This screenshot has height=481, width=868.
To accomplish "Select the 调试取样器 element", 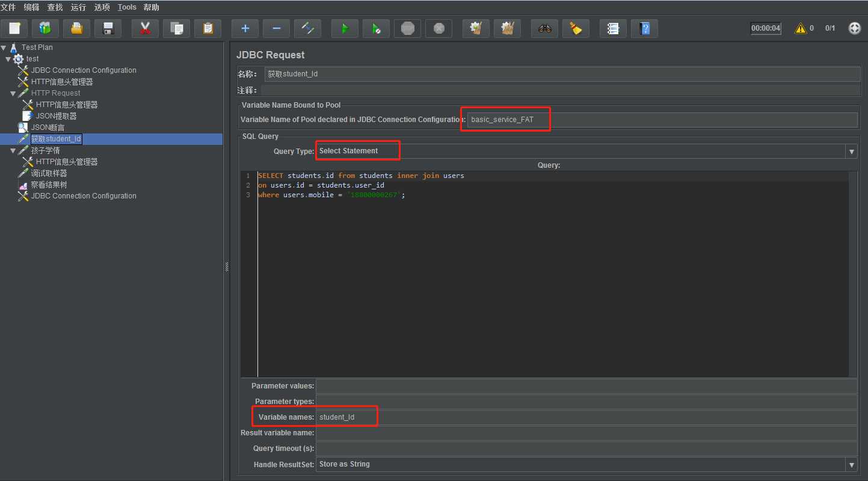I will 49,173.
